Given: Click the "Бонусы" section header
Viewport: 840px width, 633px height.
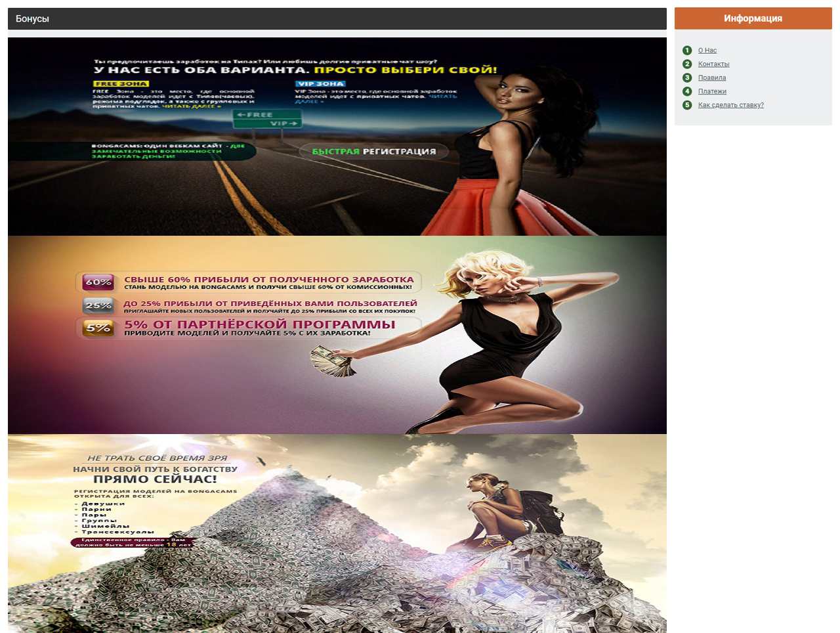Looking at the screenshot, I should [x=337, y=18].
